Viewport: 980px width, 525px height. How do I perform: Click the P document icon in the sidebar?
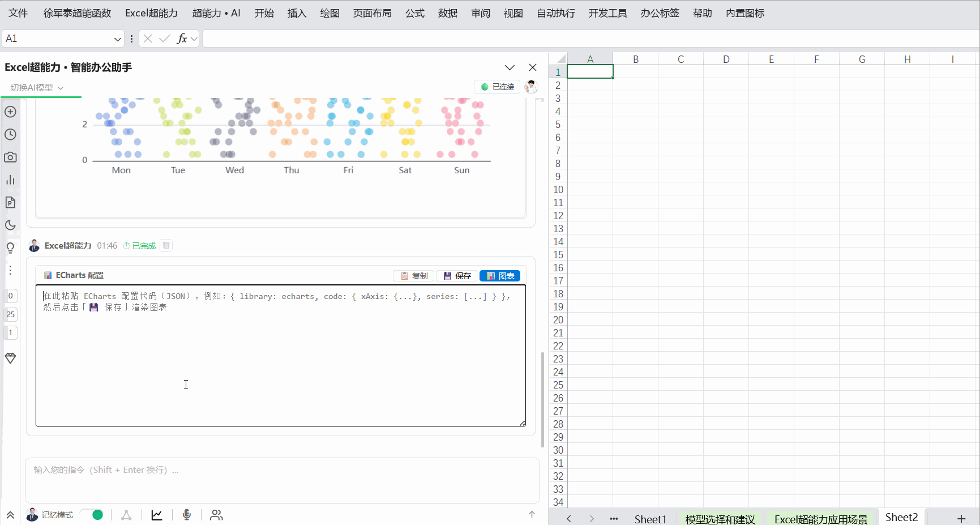10,202
